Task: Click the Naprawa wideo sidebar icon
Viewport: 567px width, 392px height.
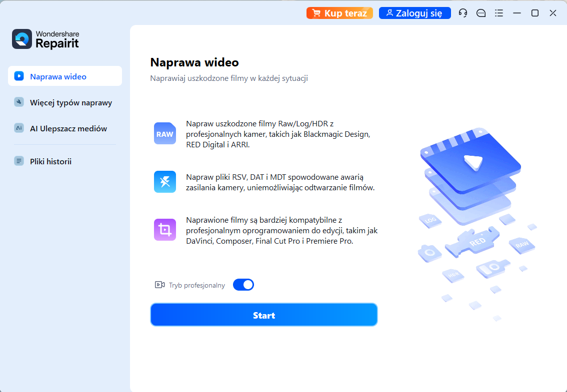Action: click(19, 76)
